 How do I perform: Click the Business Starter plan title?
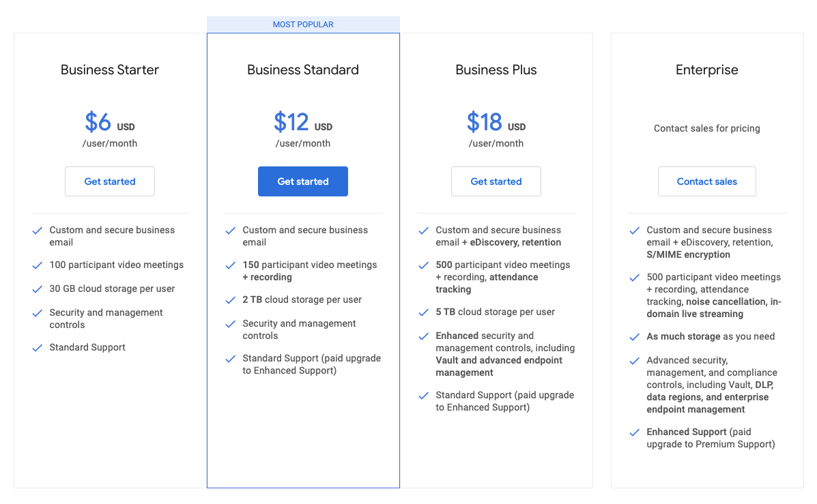click(110, 70)
